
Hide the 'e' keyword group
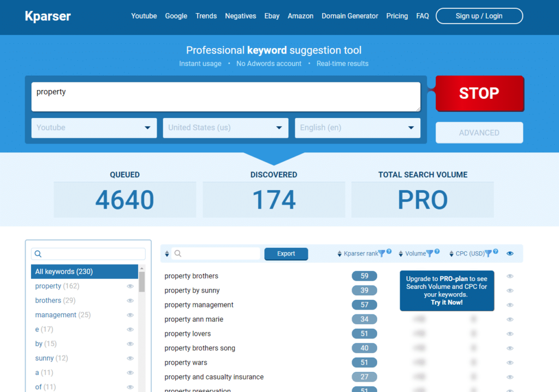click(130, 330)
